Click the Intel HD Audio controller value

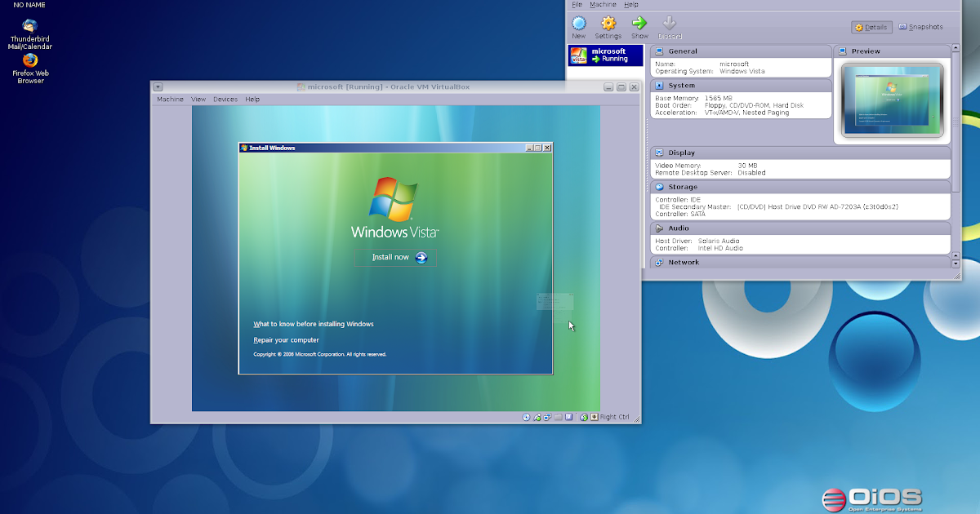pyautogui.click(x=720, y=248)
